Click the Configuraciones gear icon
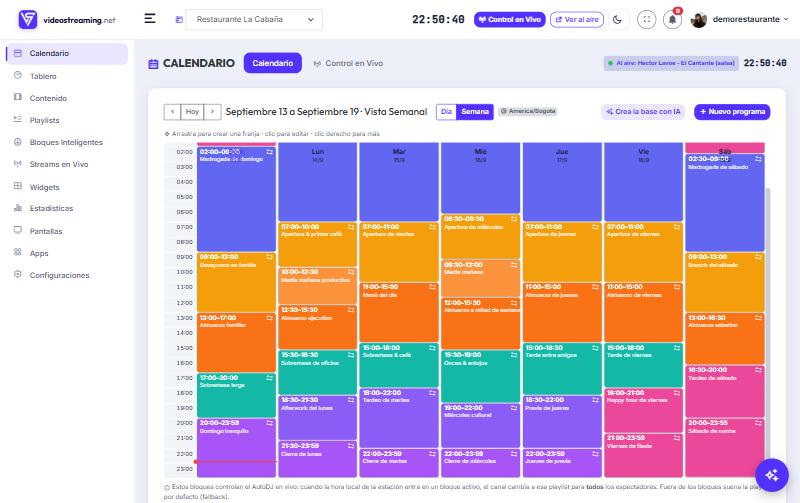 (18, 274)
